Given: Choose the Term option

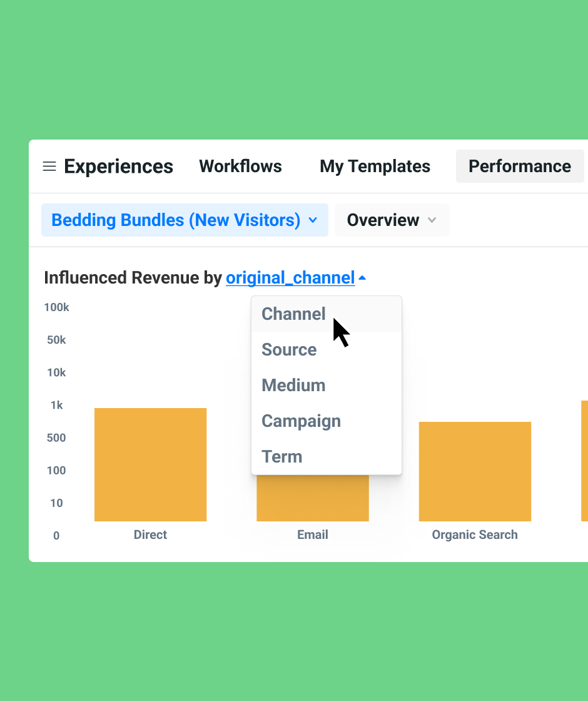Looking at the screenshot, I should point(282,456).
